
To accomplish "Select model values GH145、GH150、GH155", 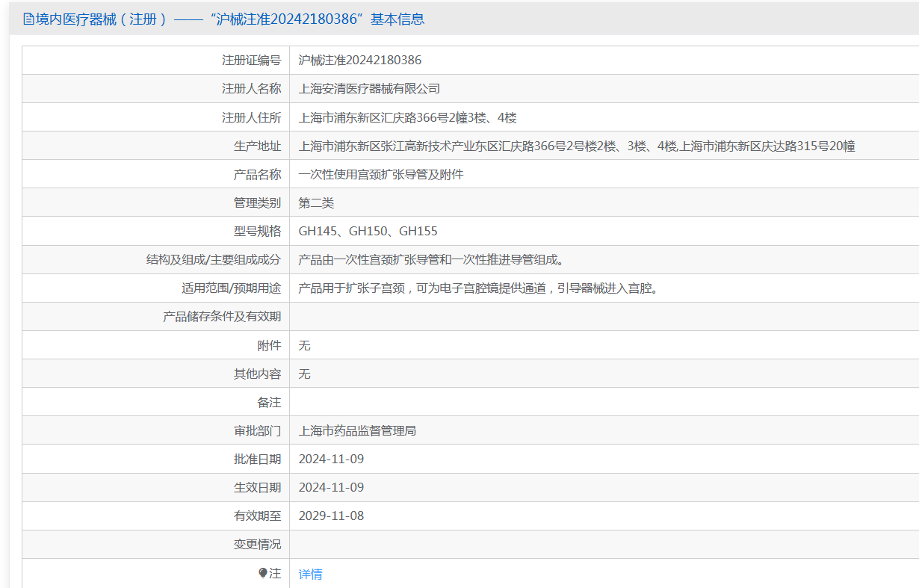I will [368, 231].
